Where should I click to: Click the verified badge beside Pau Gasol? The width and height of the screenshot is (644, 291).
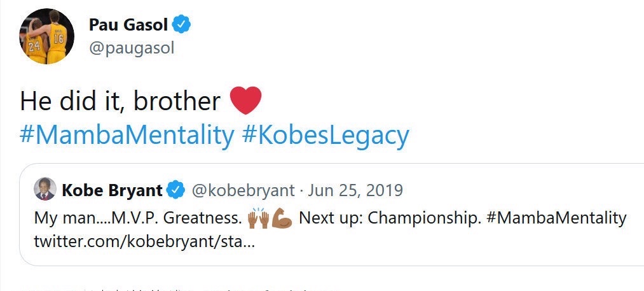point(182,25)
